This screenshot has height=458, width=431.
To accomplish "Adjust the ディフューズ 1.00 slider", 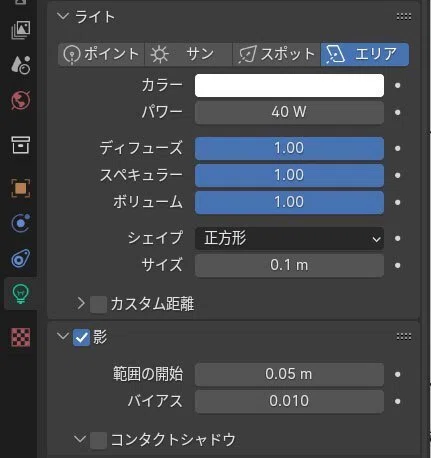I will pyautogui.click(x=289, y=148).
